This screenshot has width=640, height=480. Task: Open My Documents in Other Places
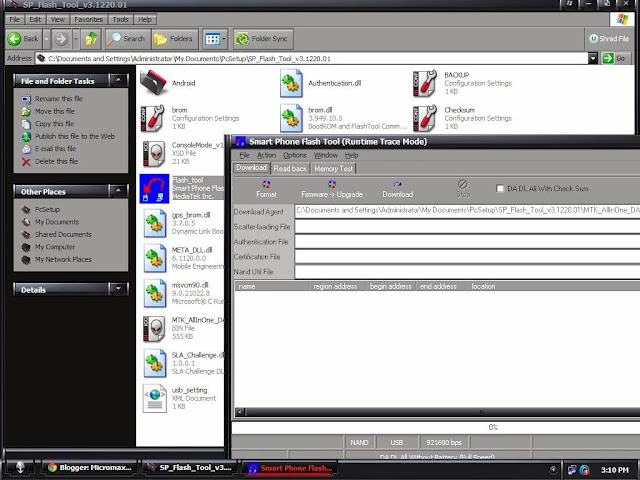click(x=57, y=222)
